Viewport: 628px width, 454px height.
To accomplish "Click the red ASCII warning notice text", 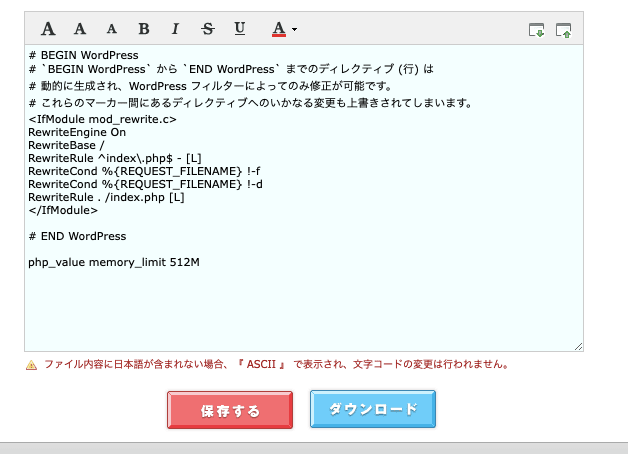I will click(x=276, y=364).
